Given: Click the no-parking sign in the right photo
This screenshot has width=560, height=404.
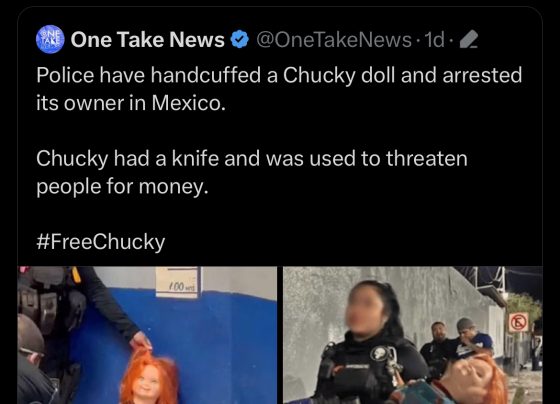Looking at the screenshot, I should coord(519,323).
